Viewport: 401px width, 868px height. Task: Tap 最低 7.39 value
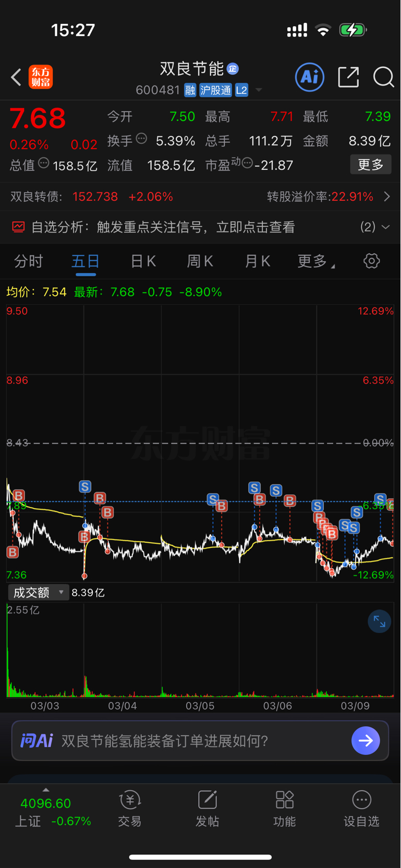click(x=378, y=116)
